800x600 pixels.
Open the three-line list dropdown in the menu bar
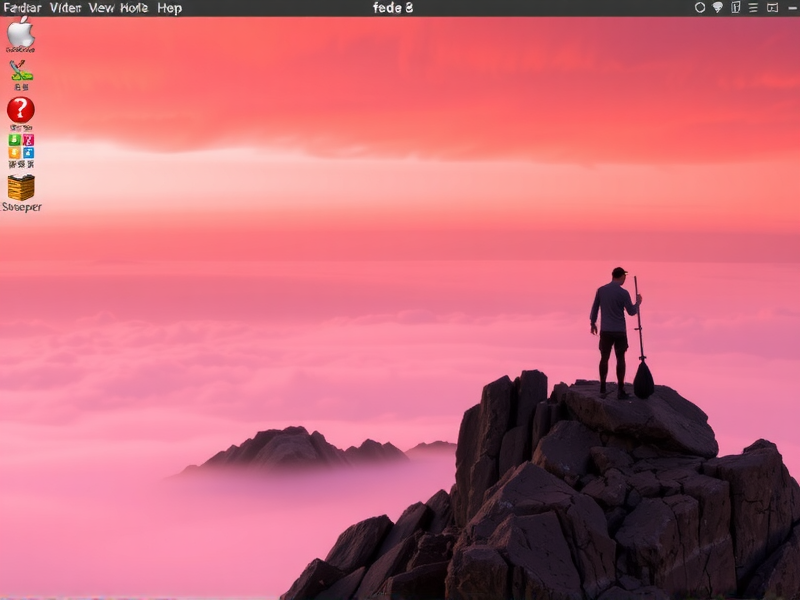pos(754,7)
